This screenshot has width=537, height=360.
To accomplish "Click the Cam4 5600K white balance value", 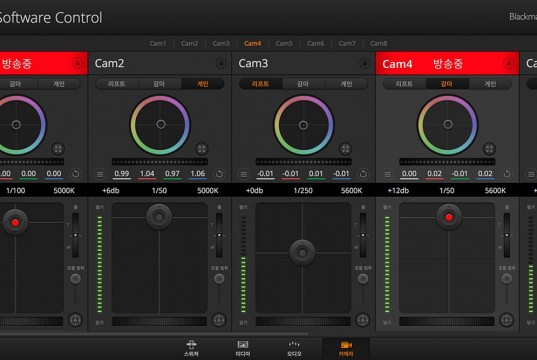I will click(x=496, y=190).
